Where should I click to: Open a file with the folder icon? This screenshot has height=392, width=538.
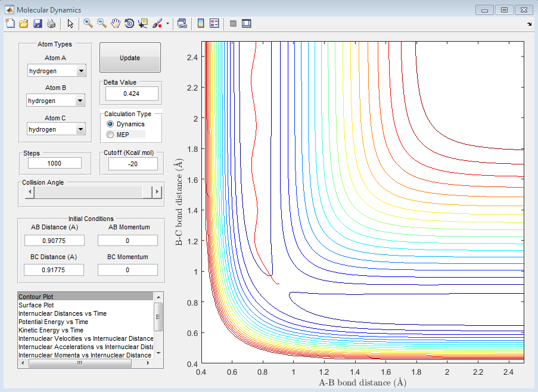point(23,23)
